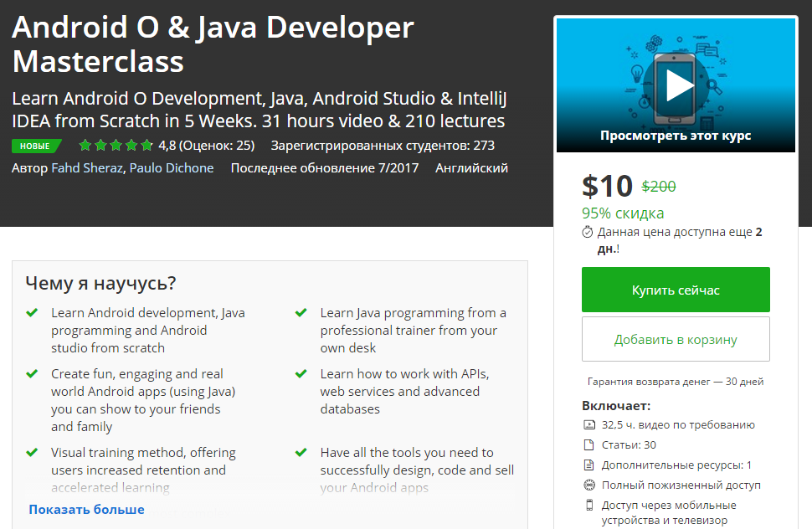
Task: Click the rating text 4,8 (Оценок: 25)
Action: point(207,146)
